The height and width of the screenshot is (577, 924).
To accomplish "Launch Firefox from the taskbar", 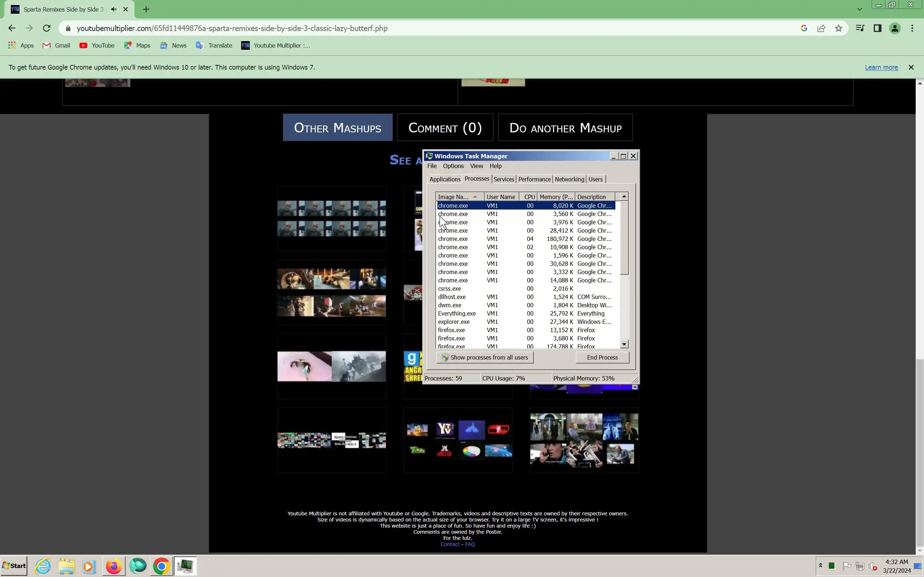I will tap(113, 566).
